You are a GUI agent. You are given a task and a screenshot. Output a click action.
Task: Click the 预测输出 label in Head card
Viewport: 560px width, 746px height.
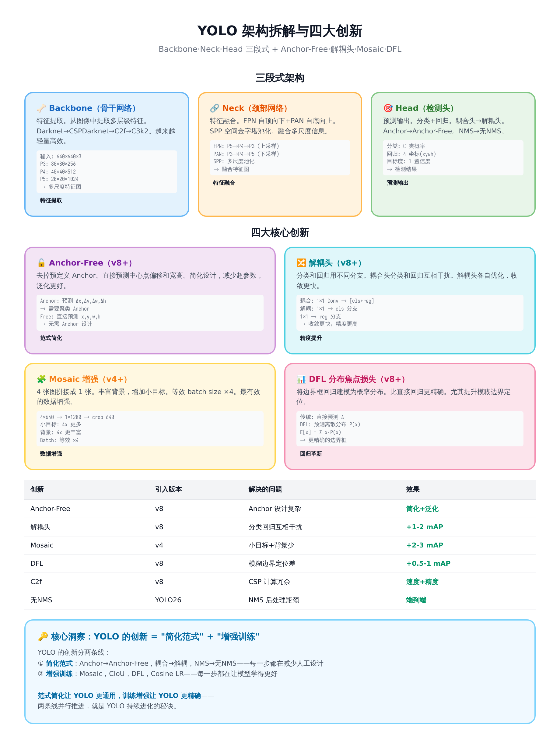pos(397,183)
